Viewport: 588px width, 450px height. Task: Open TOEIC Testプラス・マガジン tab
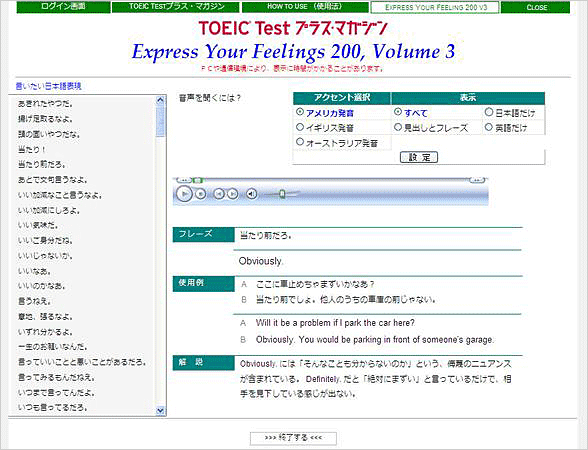(x=176, y=7)
